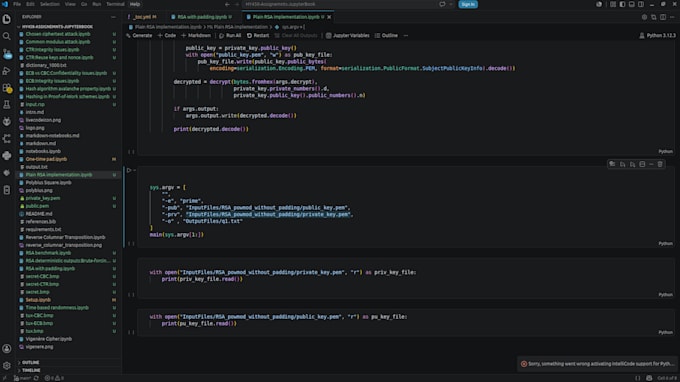This screenshot has width=680, height=382.
Task: Open Setup.ipynb in Explorer
Action: pos(38,300)
